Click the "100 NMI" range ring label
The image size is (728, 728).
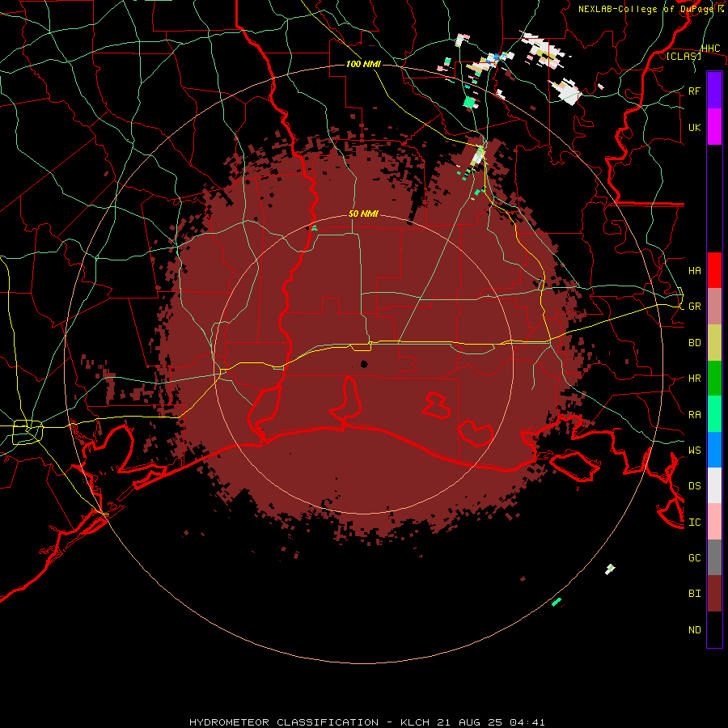point(363,64)
